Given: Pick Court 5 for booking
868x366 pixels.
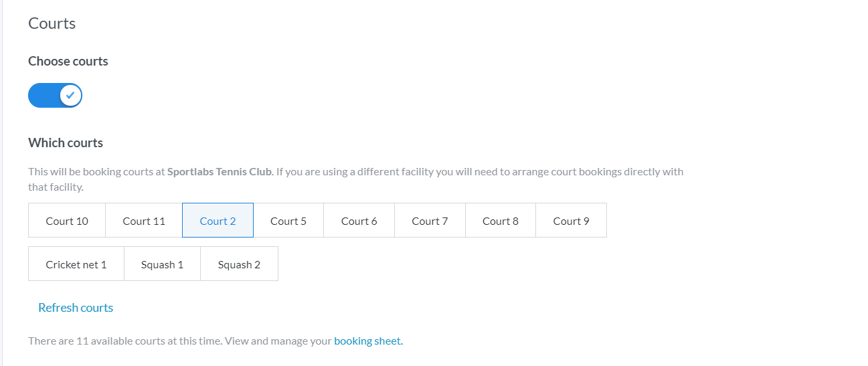Looking at the screenshot, I should (288, 221).
